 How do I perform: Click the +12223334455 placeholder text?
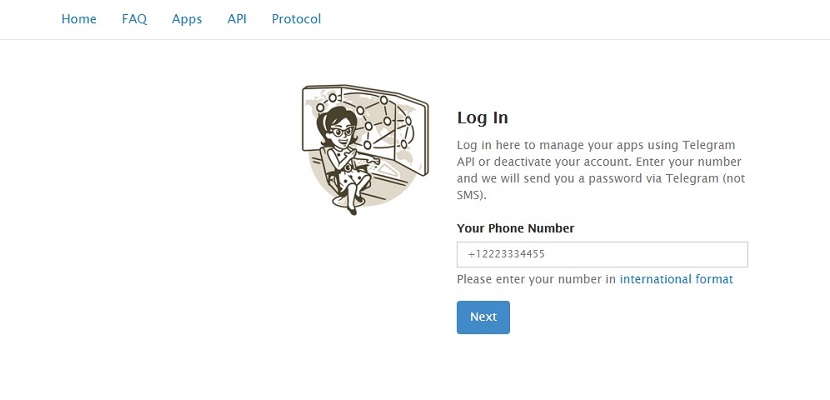coord(507,254)
